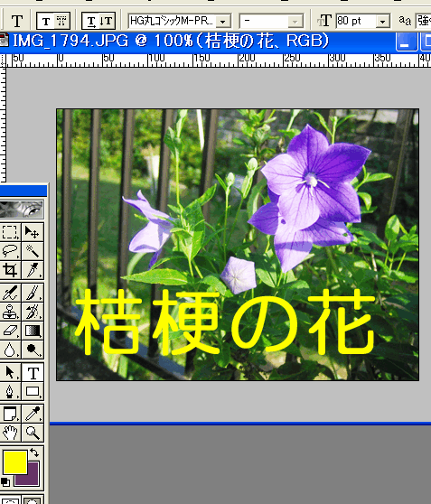Click the yellow 桔梗の花 text on canvas
The height and width of the screenshot is (504, 431).
click(225, 322)
